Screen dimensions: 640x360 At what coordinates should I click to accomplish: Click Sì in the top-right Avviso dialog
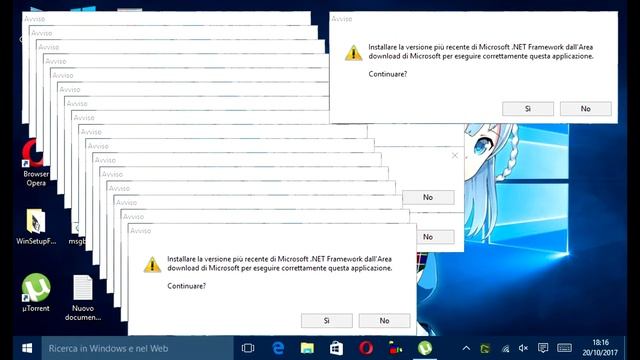528,109
